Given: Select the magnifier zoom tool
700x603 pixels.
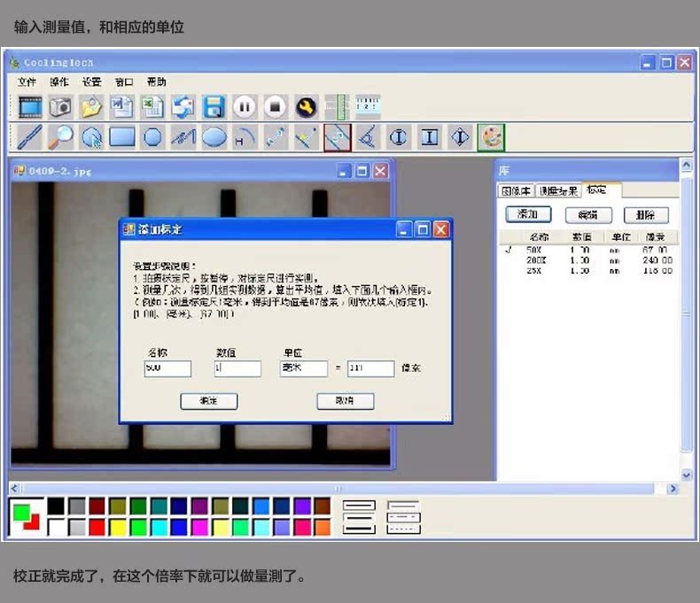Looking at the screenshot, I should click(x=60, y=137).
